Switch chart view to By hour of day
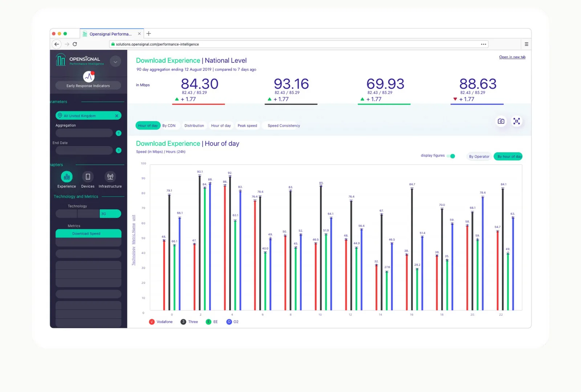The image size is (581, 392). [x=508, y=156]
